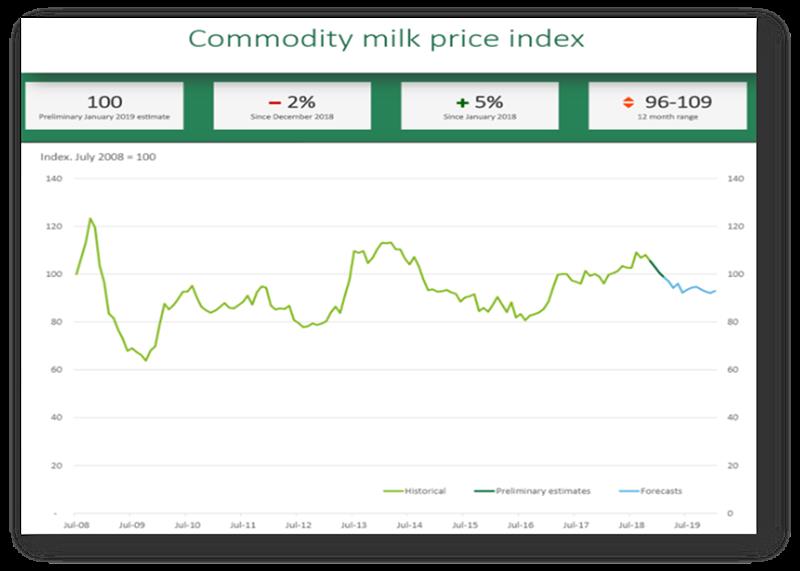Open the Since January 2018 card

(x=481, y=106)
